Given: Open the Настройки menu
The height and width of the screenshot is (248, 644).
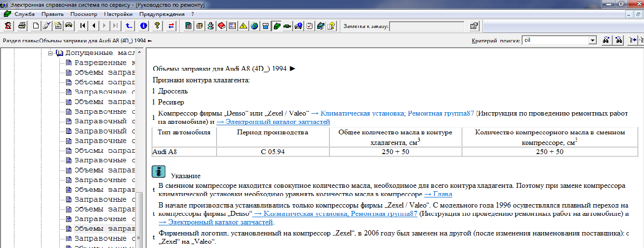Looking at the screenshot, I should 118,14.
